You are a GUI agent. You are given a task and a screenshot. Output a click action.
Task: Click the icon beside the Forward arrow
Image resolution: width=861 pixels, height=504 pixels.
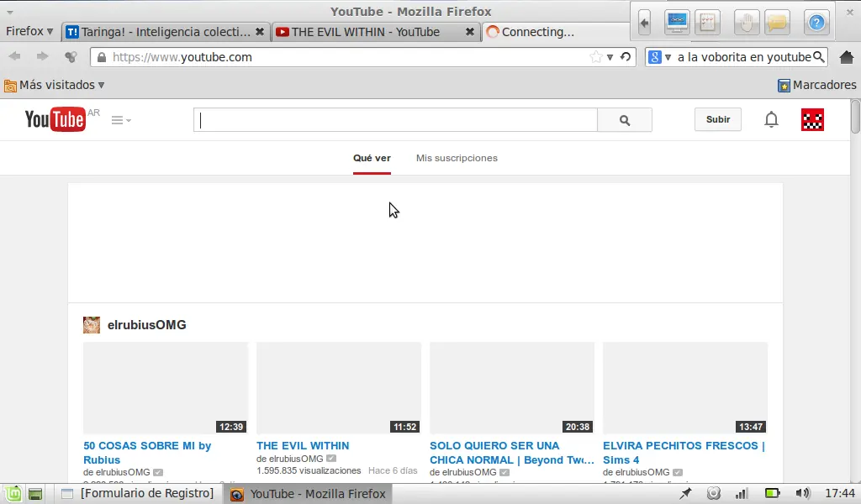coord(71,56)
